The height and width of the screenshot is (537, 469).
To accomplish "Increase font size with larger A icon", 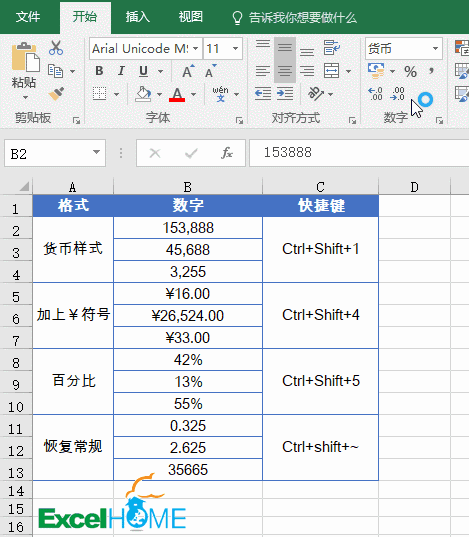I will 188,71.
